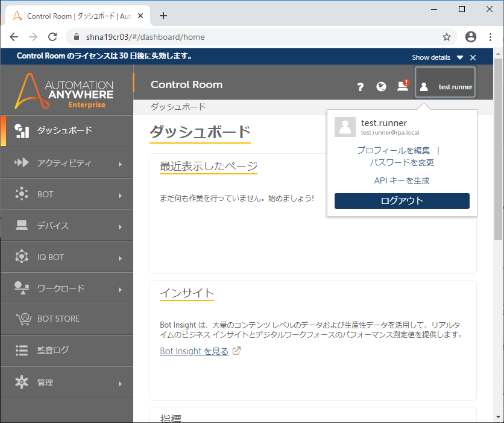Click プロフィールを編集 link

click(x=394, y=150)
